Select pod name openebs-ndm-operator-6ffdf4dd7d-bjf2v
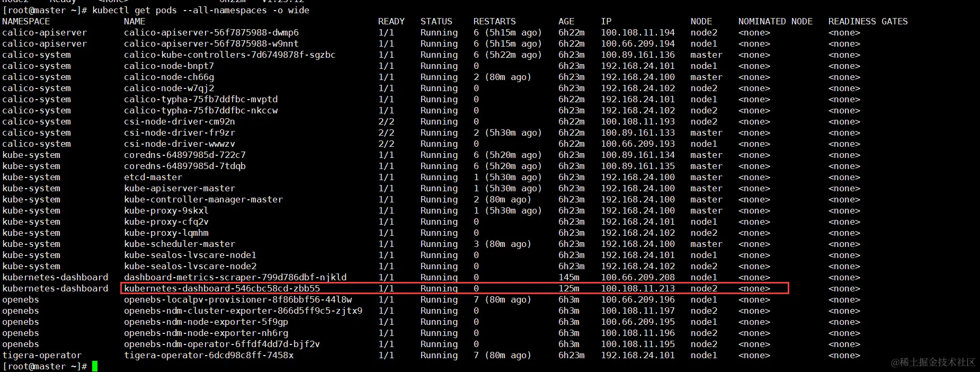980x372 pixels. 222,344
